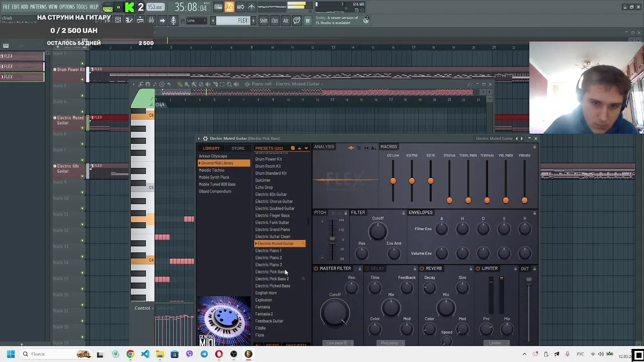This screenshot has width=644, height=362.
Task: Click next preset arrow in plugin title bar
Action: (x=522, y=138)
